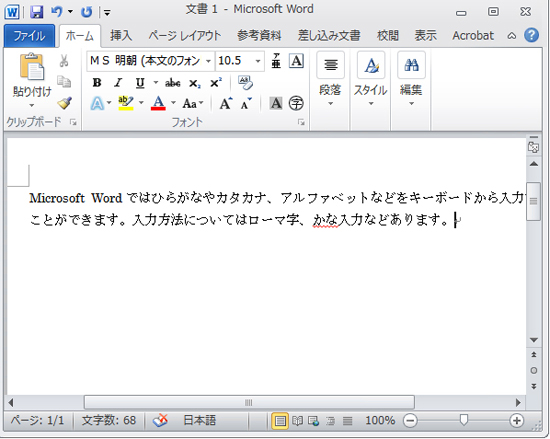This screenshot has height=439, width=550.
Task: Open the font size dropdown
Action: pos(258,61)
